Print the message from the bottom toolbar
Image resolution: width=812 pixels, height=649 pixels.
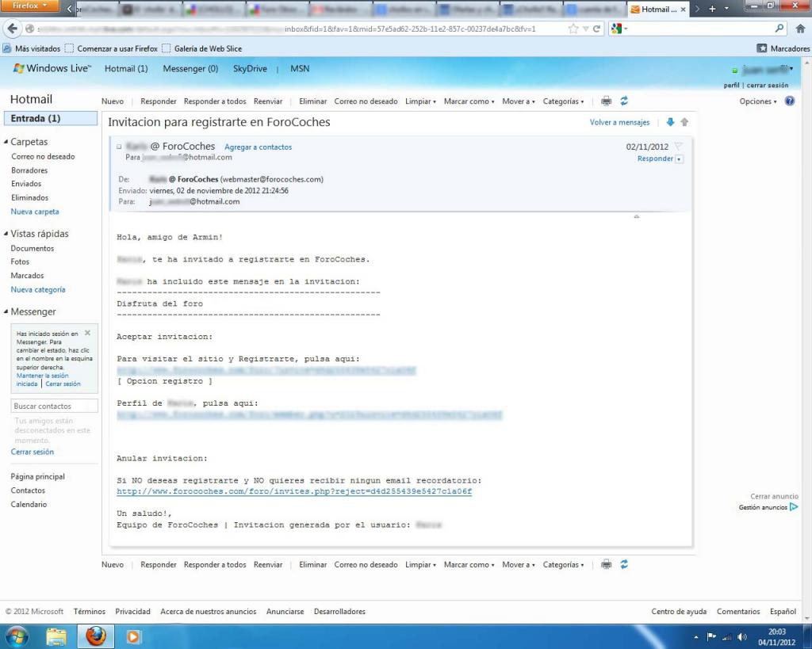606,565
